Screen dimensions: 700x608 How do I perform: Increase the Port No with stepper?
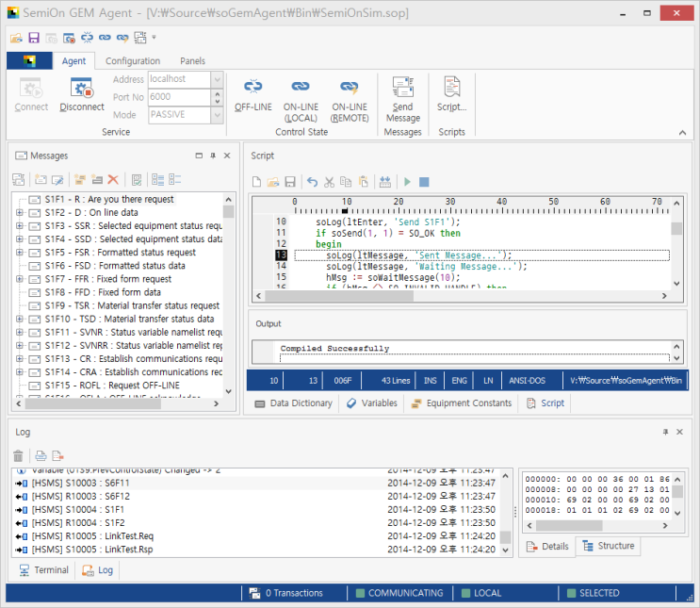click(x=217, y=93)
